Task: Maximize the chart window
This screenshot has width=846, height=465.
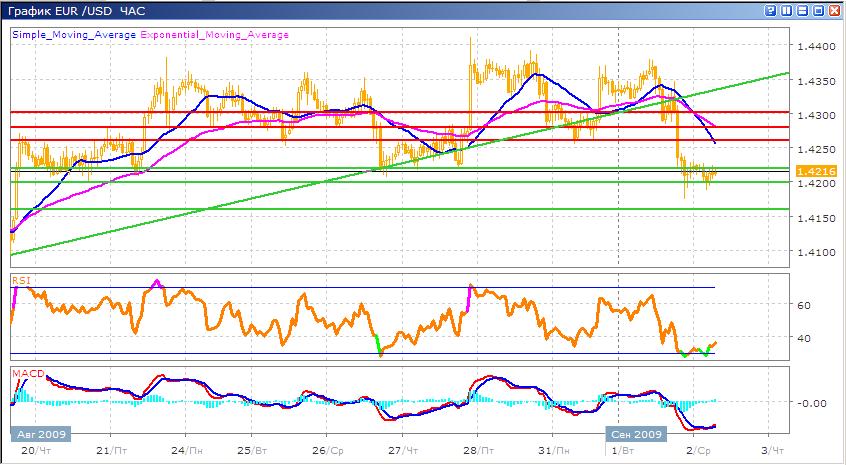Action: point(817,10)
